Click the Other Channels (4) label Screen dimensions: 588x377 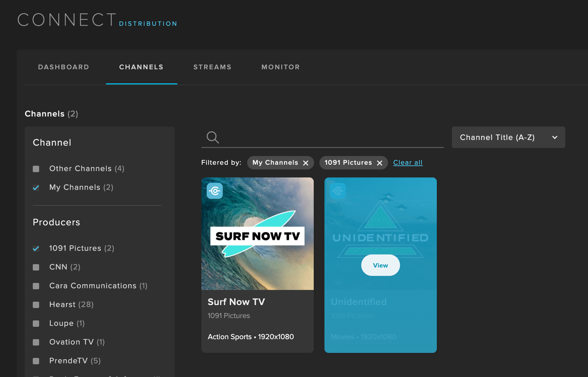click(87, 169)
